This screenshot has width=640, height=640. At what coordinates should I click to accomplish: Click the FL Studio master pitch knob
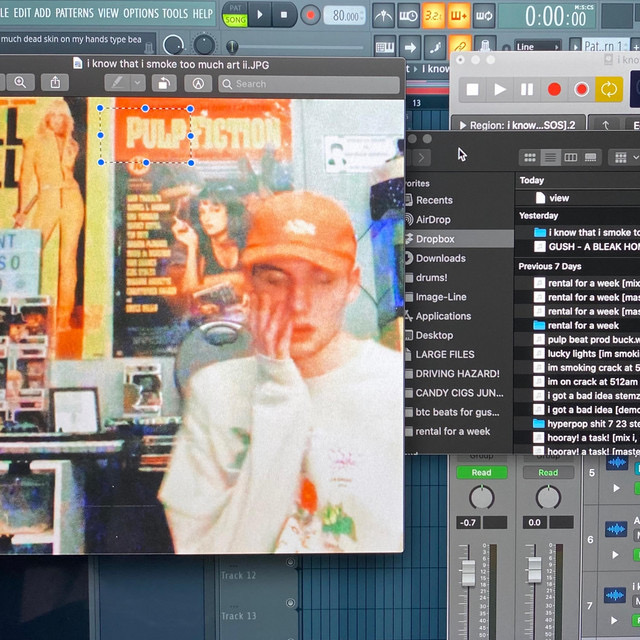tap(204, 45)
